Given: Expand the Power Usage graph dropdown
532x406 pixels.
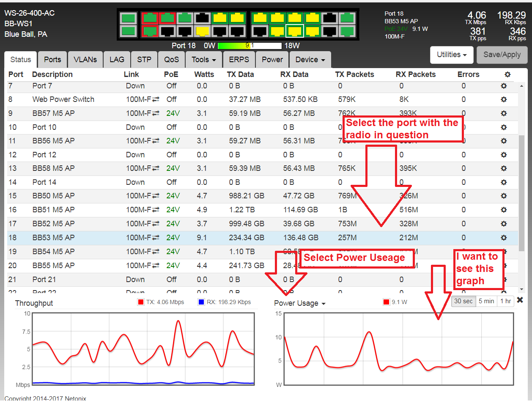Looking at the screenshot, I should tap(300, 303).
